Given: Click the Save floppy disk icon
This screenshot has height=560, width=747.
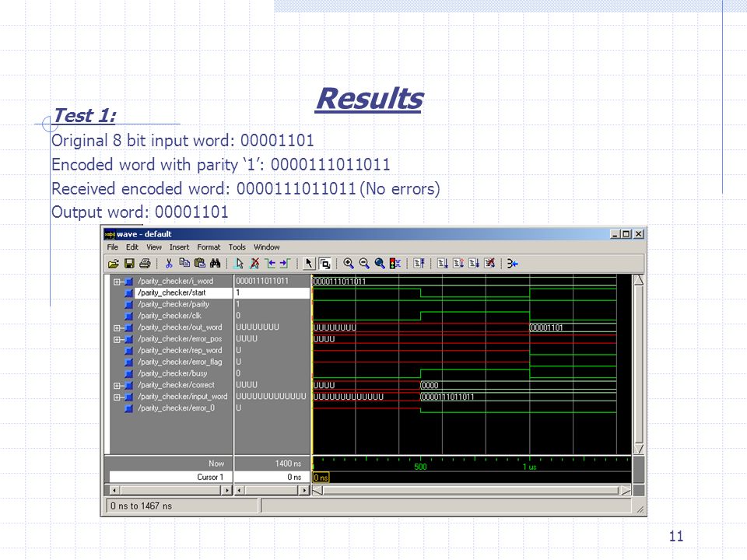Looking at the screenshot, I should [x=129, y=264].
